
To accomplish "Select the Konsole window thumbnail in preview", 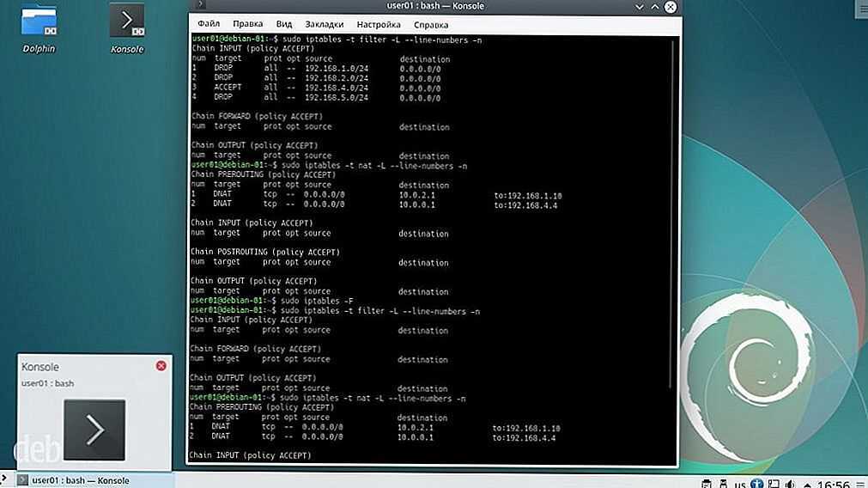I will pyautogui.click(x=94, y=430).
